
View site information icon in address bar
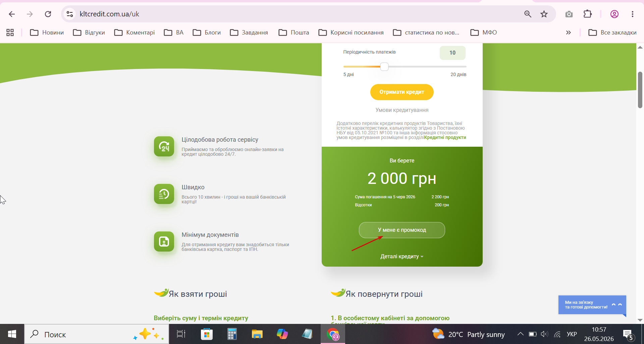pos(70,14)
